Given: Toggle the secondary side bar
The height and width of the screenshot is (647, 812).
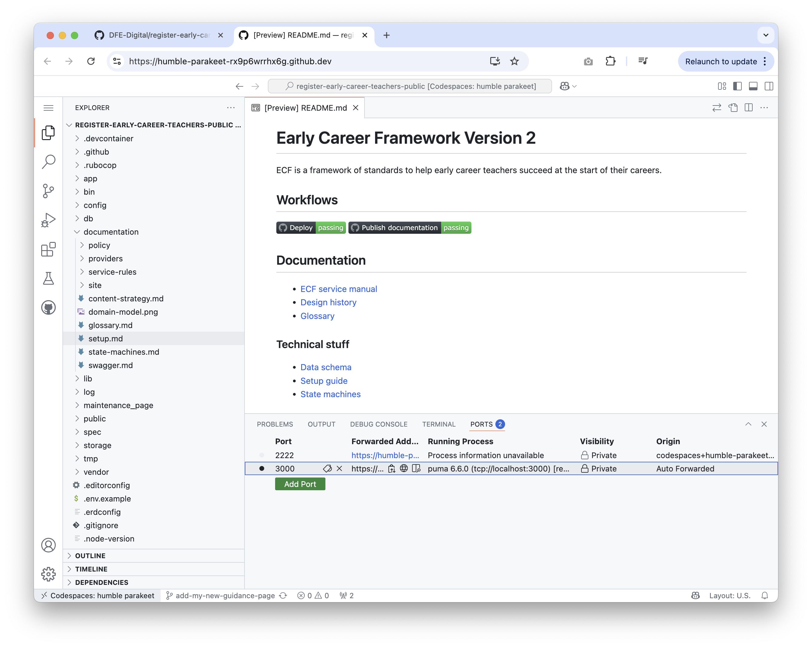Looking at the screenshot, I should [x=769, y=86].
